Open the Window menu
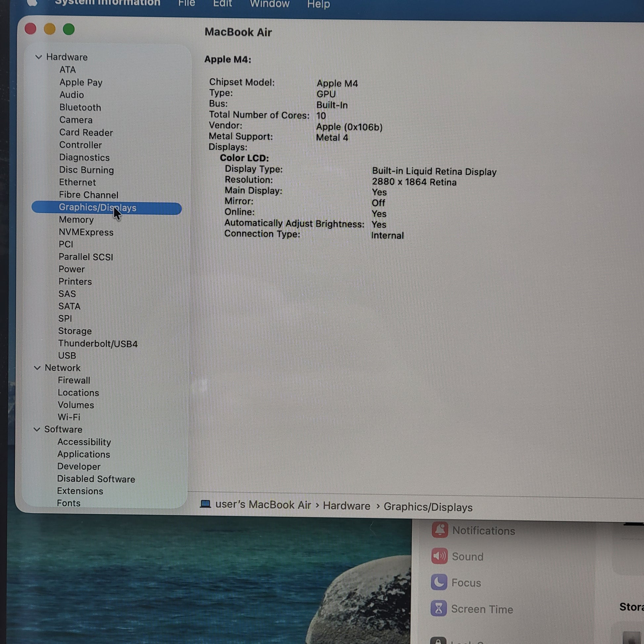 coord(269,4)
